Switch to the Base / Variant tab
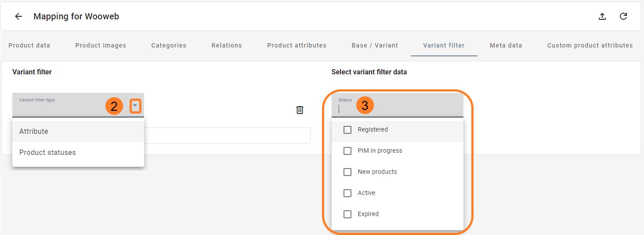Screen dimensions: 644x235 (375, 45)
